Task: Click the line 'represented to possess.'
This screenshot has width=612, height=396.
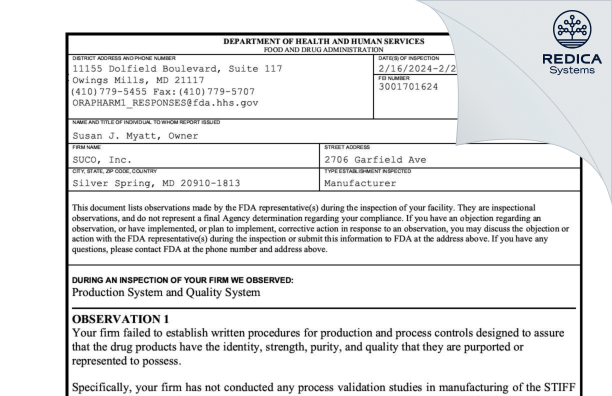Action: (126, 361)
